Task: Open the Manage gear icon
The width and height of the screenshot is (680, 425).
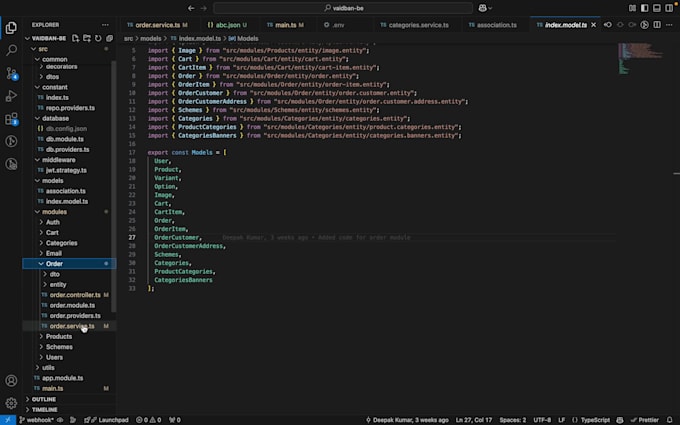Action: coord(11,403)
